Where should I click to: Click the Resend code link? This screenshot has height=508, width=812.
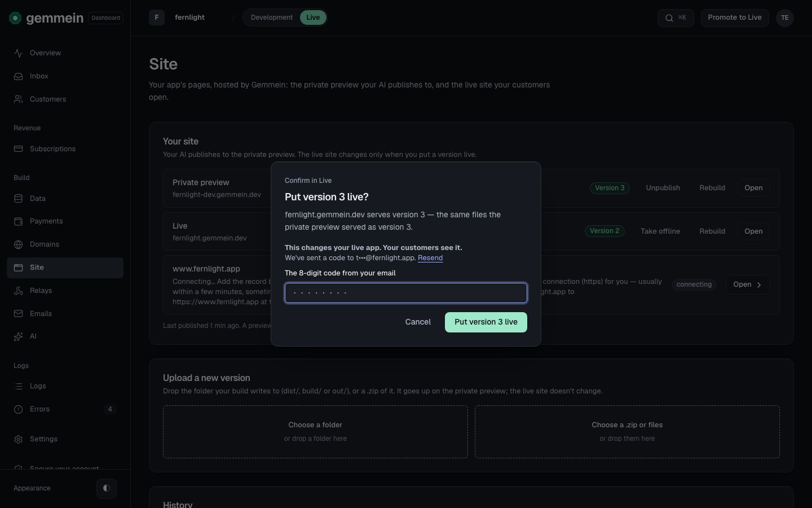tap(430, 258)
